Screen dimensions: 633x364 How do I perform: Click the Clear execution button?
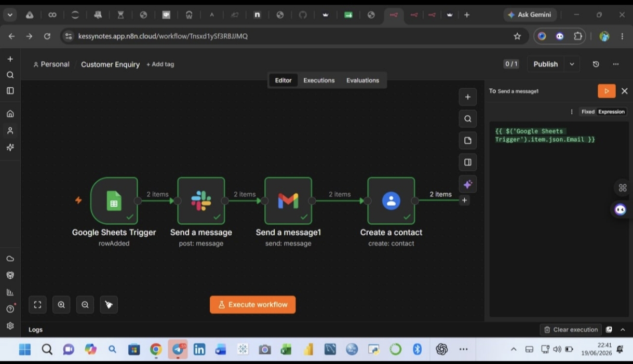(571, 330)
